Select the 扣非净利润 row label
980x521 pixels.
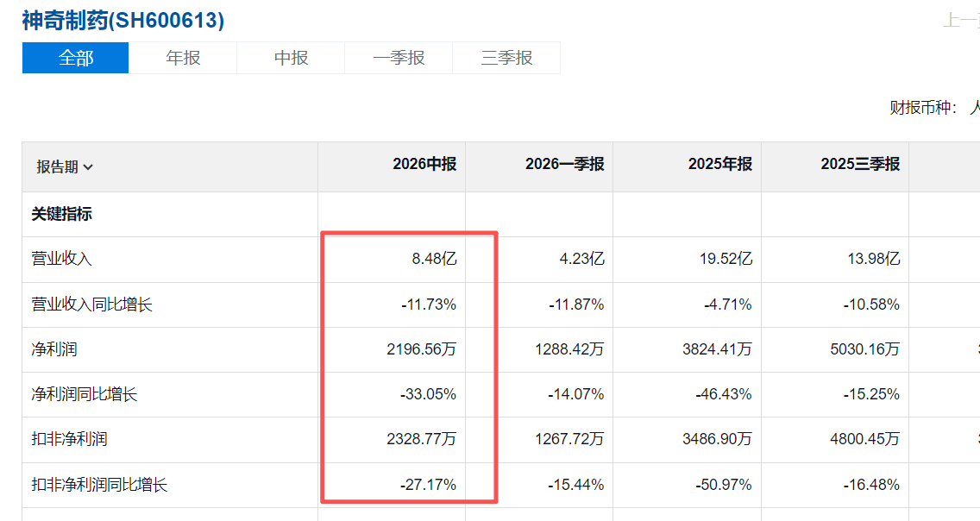[x=69, y=439]
